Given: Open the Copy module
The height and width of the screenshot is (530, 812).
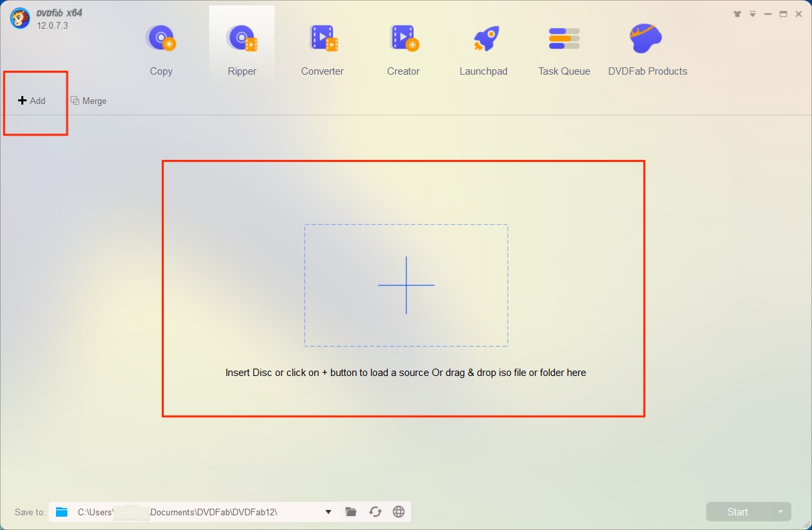Looking at the screenshot, I should (x=161, y=50).
